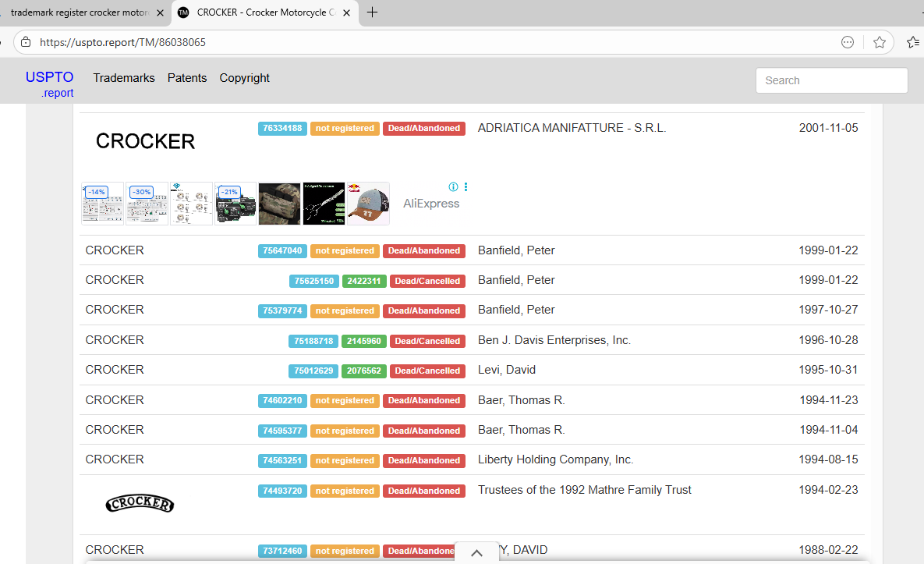Open serial number 75647040 badge

click(x=282, y=251)
